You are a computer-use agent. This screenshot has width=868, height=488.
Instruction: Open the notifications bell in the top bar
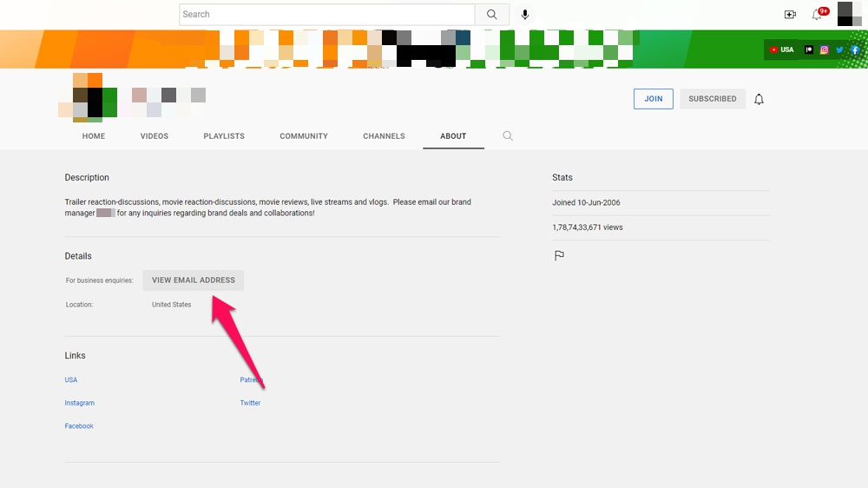(817, 15)
